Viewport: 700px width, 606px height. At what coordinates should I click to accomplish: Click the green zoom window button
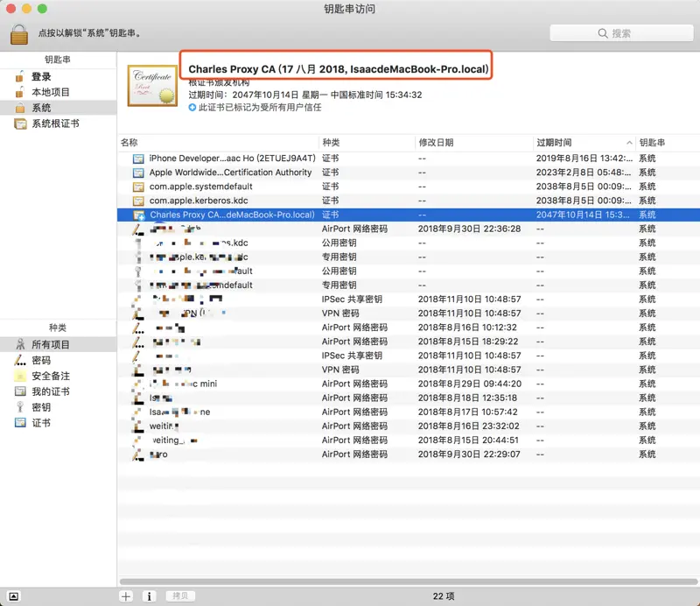tap(42, 9)
